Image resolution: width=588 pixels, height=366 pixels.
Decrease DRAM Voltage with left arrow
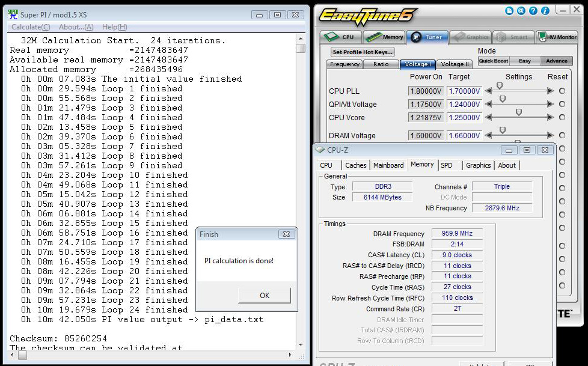(x=488, y=135)
